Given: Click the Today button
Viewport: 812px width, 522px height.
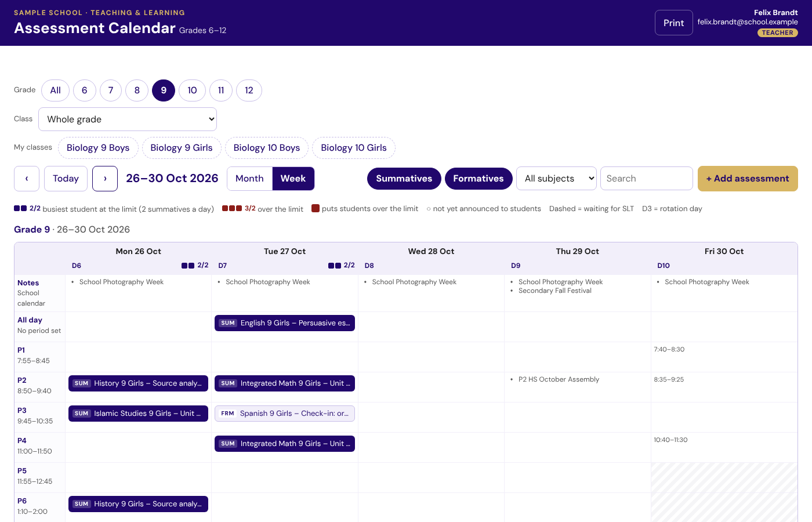Looking at the screenshot, I should (66, 179).
